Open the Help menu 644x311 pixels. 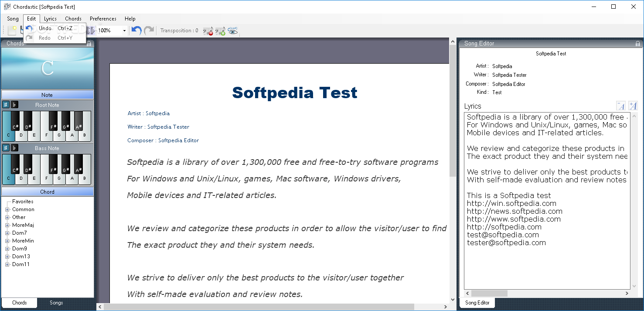130,19
